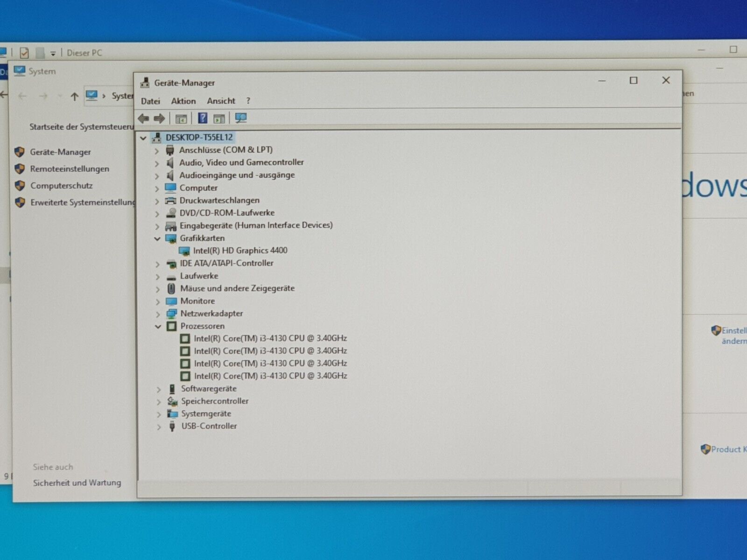Viewport: 747px width, 560px height.
Task: Select the Netzwerkadapter label
Action: pos(211,314)
